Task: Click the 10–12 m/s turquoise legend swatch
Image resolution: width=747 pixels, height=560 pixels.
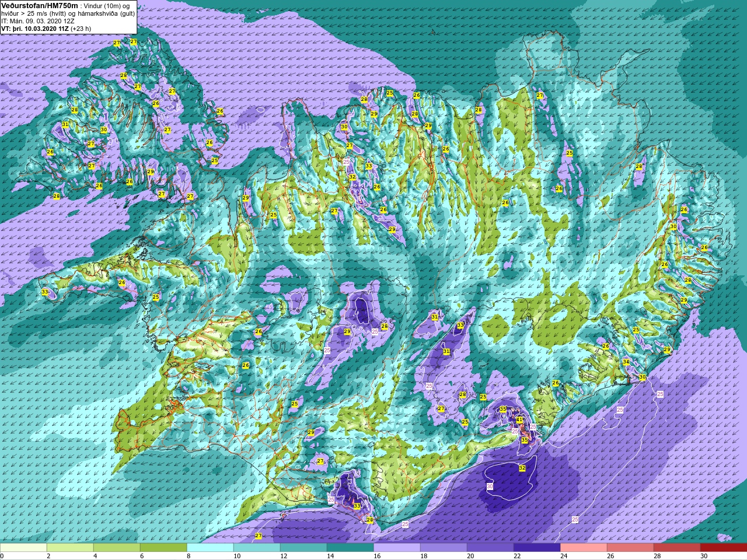Action: pos(257,548)
